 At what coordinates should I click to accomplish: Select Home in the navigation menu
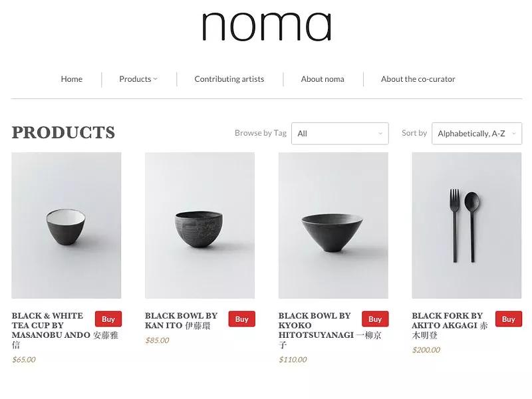point(71,79)
